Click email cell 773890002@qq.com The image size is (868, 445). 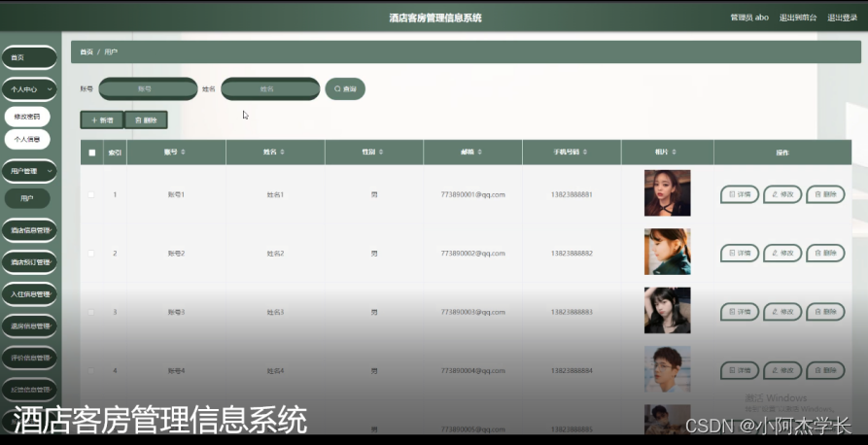(472, 254)
